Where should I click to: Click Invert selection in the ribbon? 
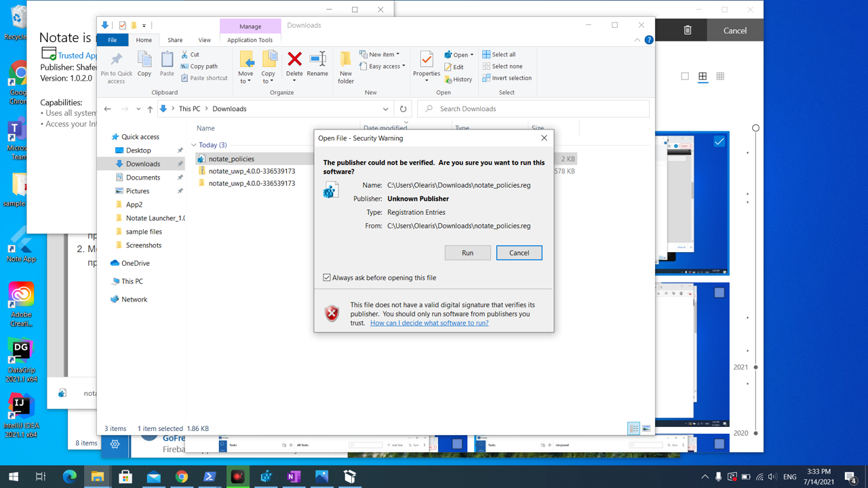[507, 78]
